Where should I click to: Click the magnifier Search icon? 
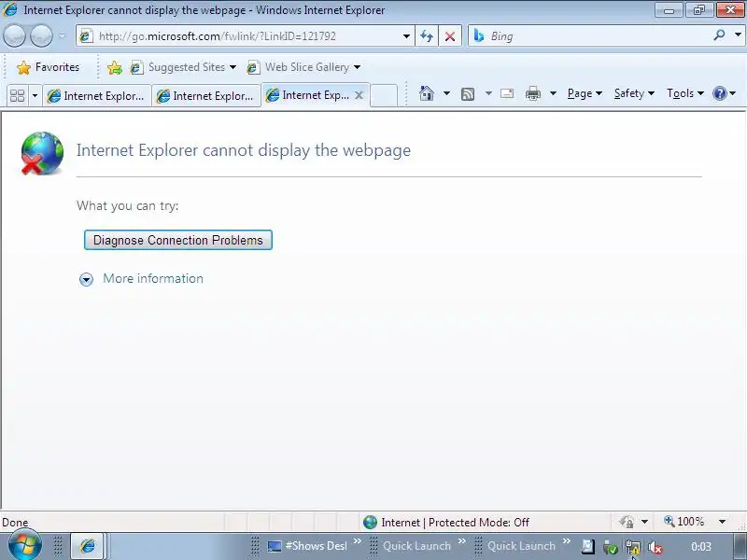[719, 35]
